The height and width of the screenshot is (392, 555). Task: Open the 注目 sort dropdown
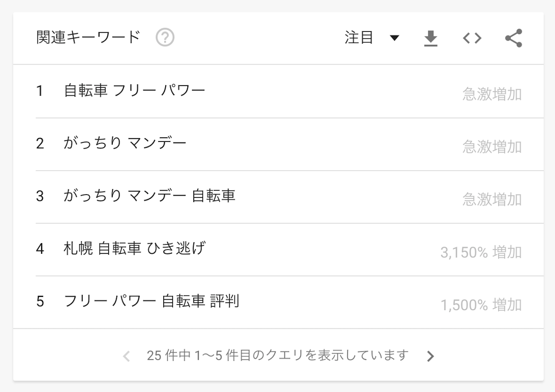[x=372, y=38]
